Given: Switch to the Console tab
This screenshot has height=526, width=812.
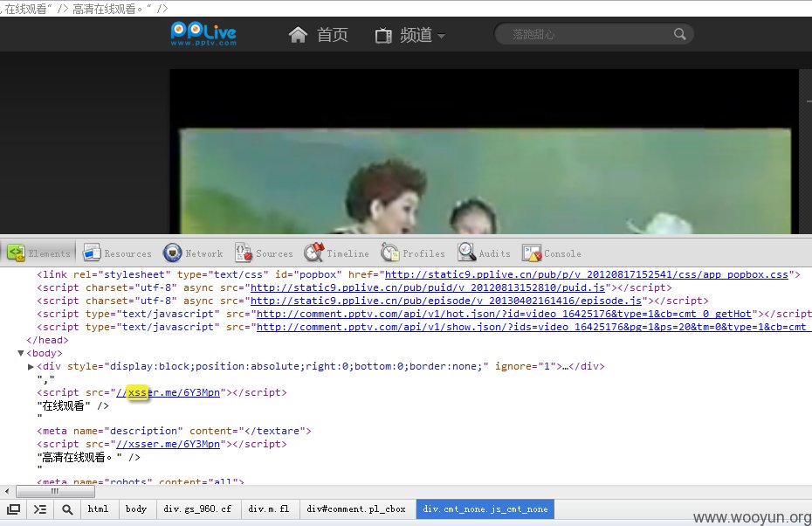Looking at the screenshot, I should (x=552, y=253).
